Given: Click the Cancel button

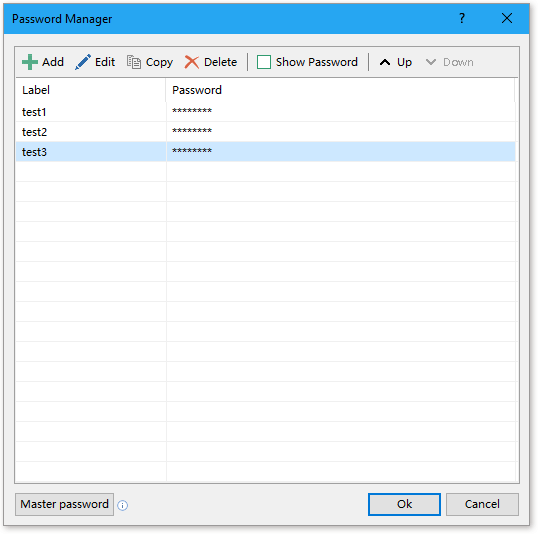Looking at the screenshot, I should pyautogui.click(x=482, y=504).
